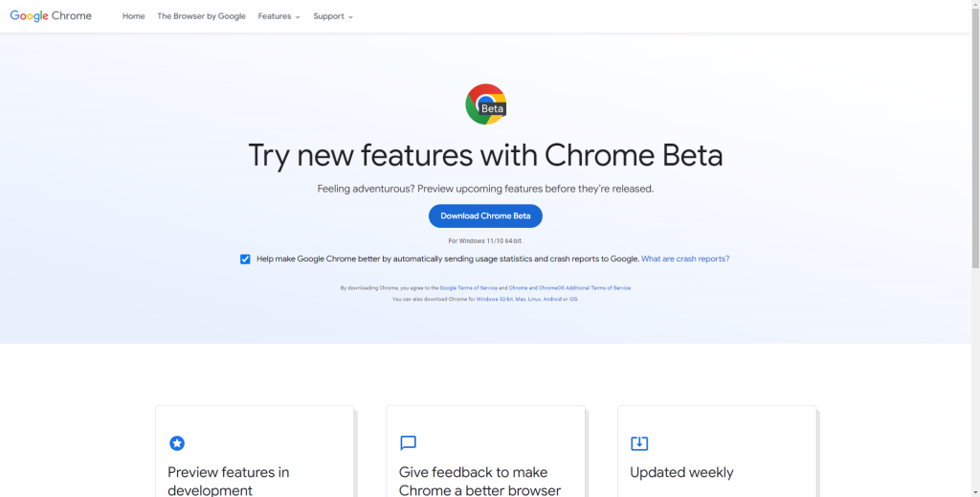The image size is (980, 497).
Task: Expand the Features dropdown menu
Action: pos(278,16)
